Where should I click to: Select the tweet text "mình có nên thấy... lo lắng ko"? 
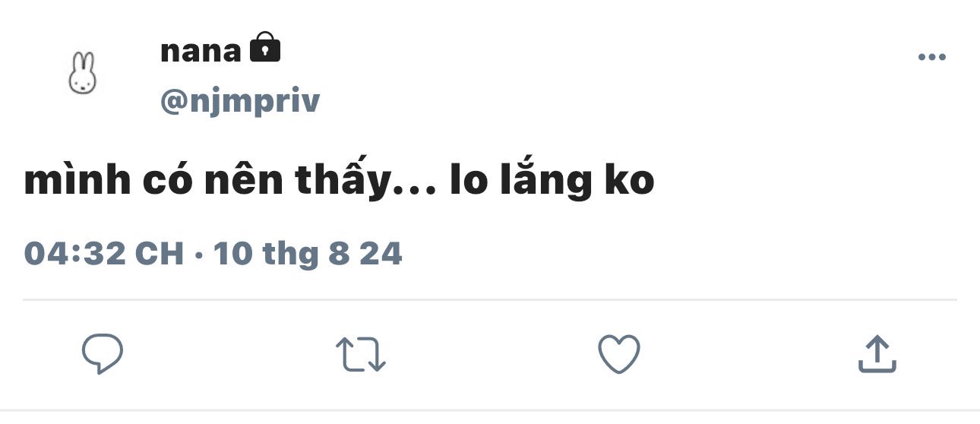339,183
